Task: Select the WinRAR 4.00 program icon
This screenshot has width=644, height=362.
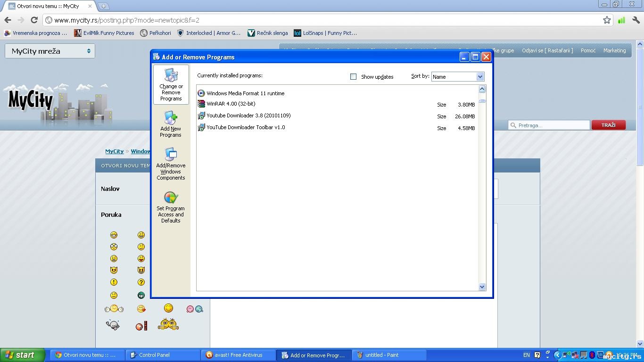Action: 201,104
